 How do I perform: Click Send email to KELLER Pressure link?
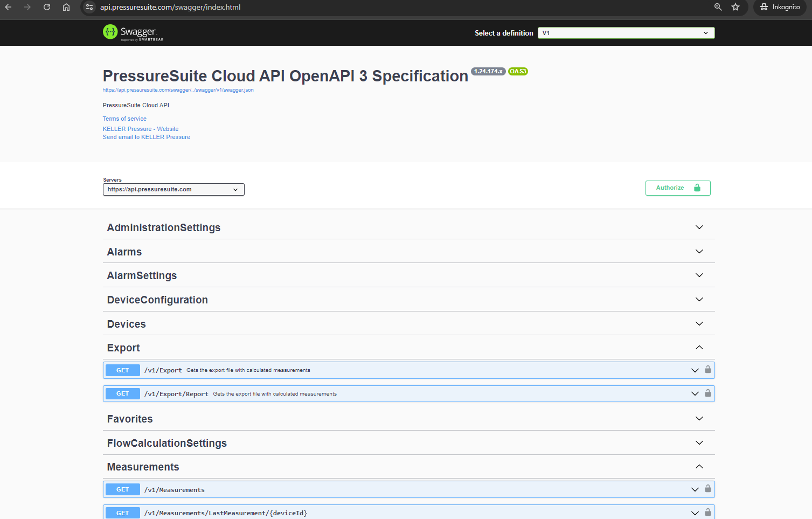point(147,137)
